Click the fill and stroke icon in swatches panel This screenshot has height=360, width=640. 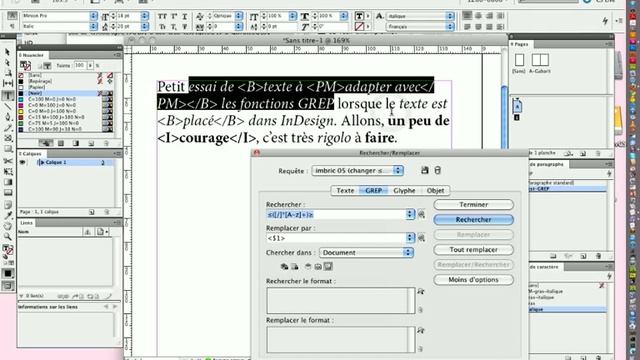pyautogui.click(x=25, y=66)
